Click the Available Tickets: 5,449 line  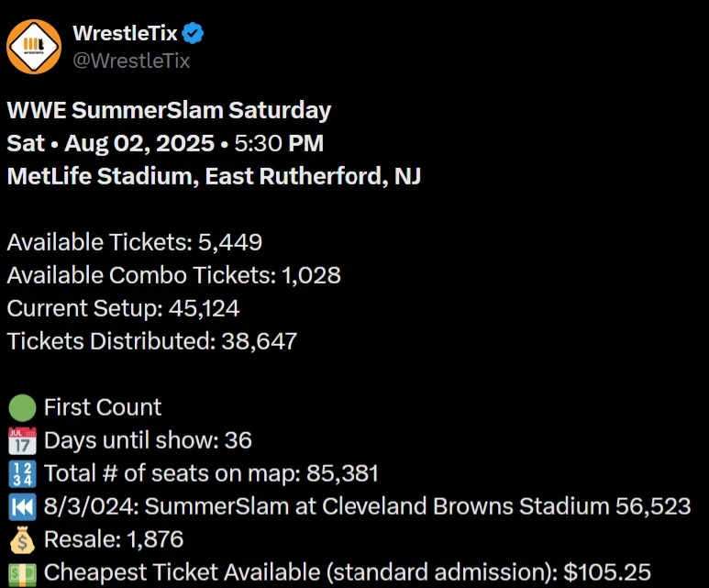click(135, 242)
